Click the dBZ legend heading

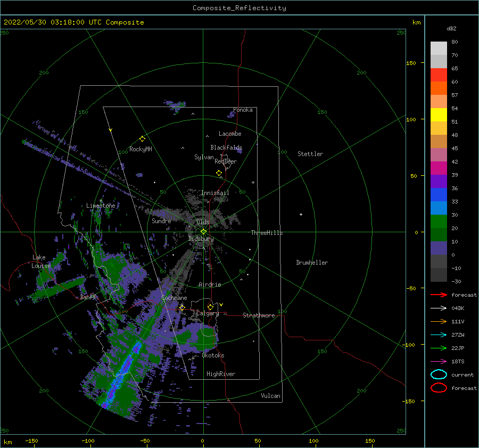[x=451, y=29]
